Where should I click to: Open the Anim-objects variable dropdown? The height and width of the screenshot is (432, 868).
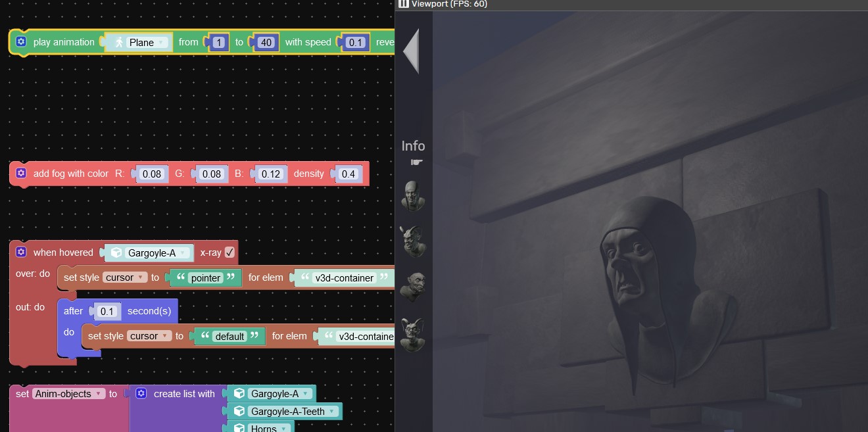69,394
